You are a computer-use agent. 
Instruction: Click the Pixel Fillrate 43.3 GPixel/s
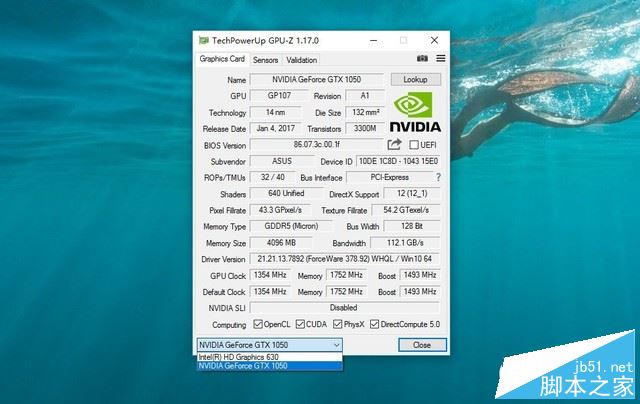click(280, 210)
